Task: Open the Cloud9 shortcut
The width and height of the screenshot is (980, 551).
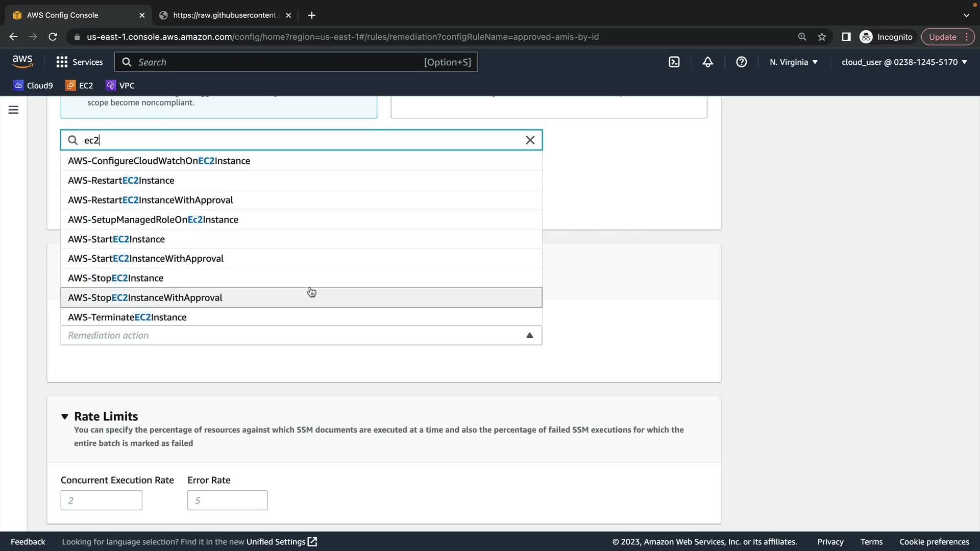Action: (x=33, y=86)
